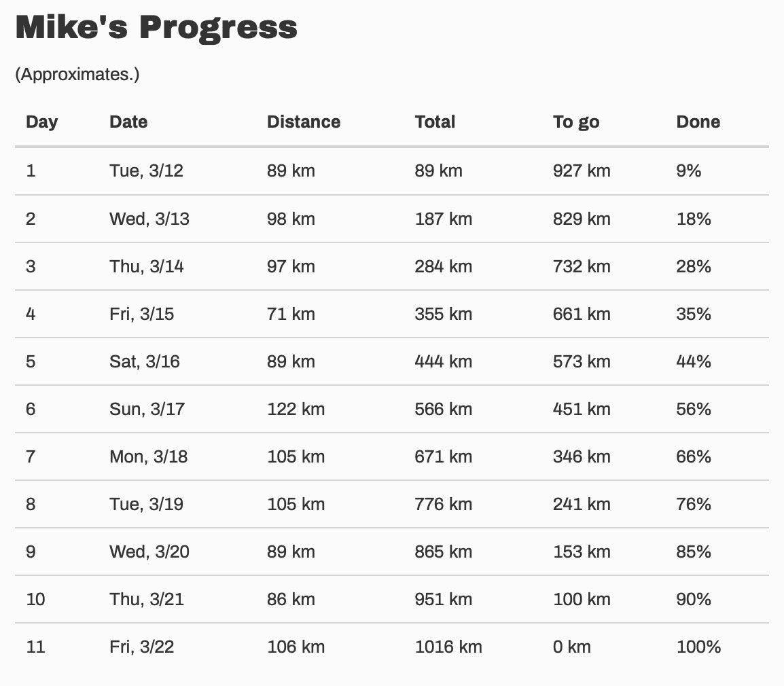Select the 98 km distance cell
The width and height of the screenshot is (784, 686).
click(291, 219)
